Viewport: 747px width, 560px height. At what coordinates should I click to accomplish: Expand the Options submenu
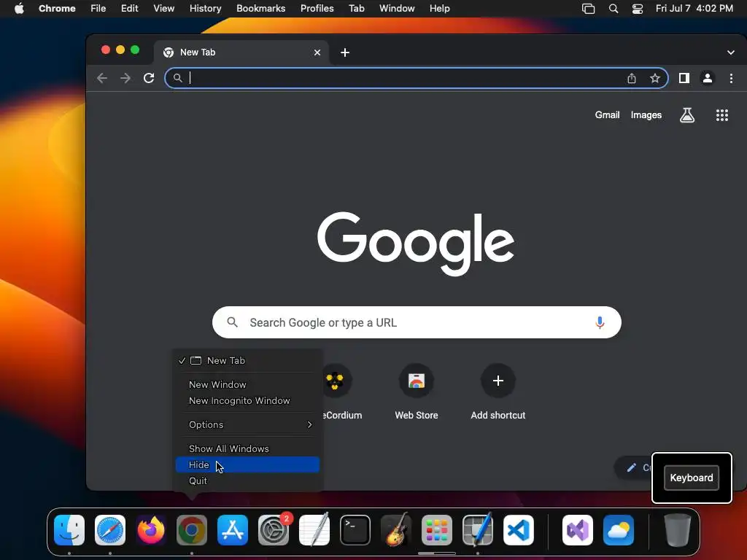click(247, 424)
